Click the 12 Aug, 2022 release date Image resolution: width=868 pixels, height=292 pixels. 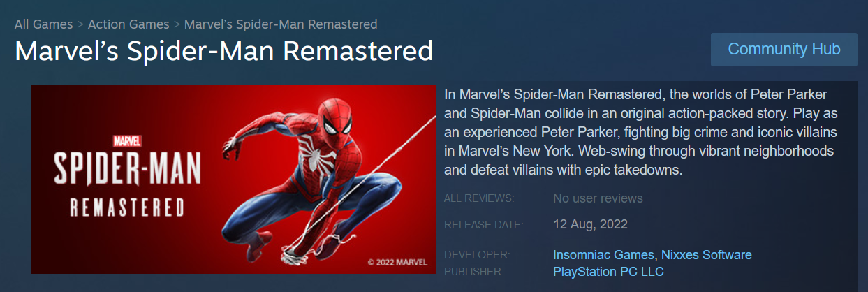pos(590,224)
